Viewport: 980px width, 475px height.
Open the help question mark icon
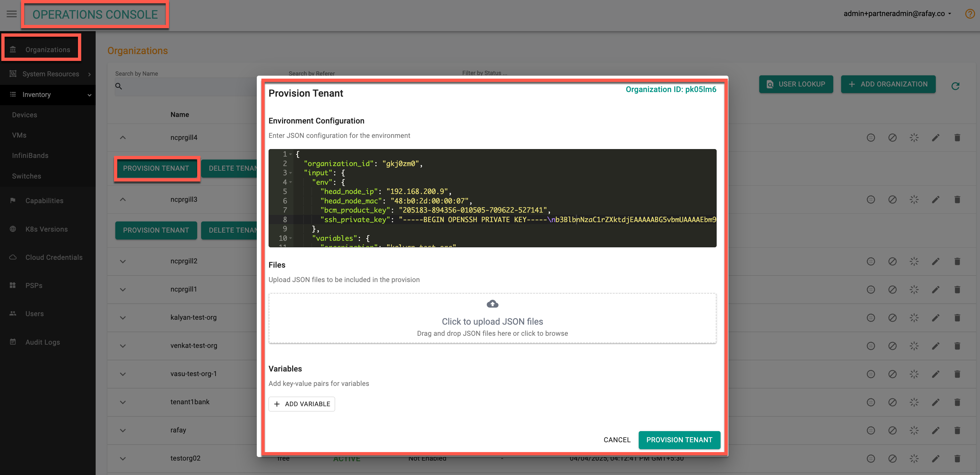[969, 14]
